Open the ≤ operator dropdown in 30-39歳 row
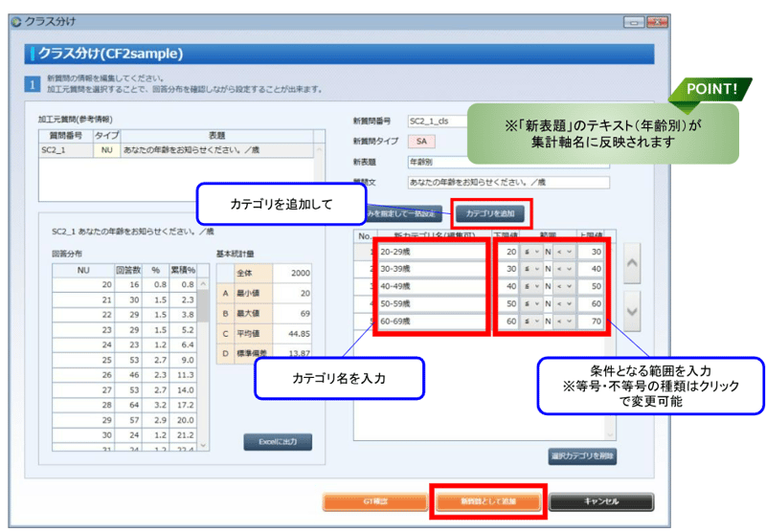Screen dimensions: 766x532 coord(531,269)
